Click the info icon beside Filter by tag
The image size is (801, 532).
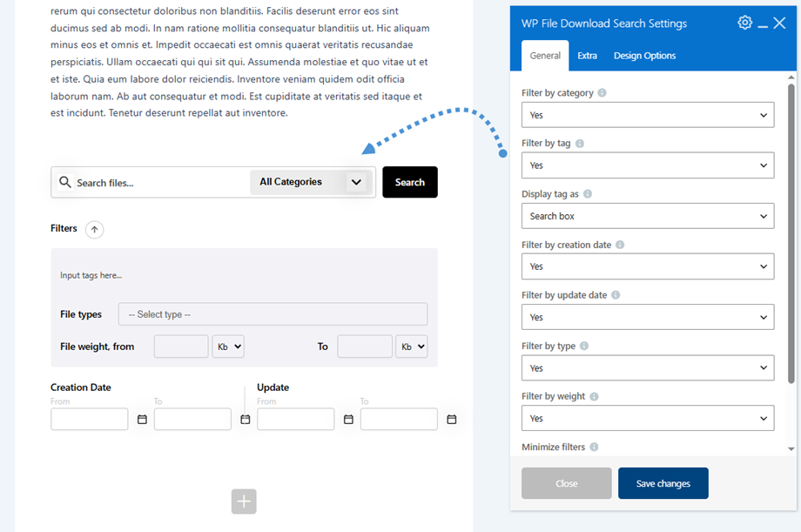point(579,143)
